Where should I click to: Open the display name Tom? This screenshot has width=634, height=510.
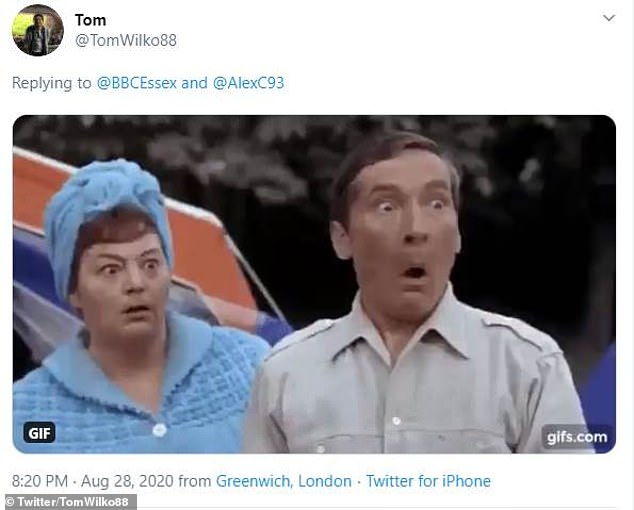[91, 20]
